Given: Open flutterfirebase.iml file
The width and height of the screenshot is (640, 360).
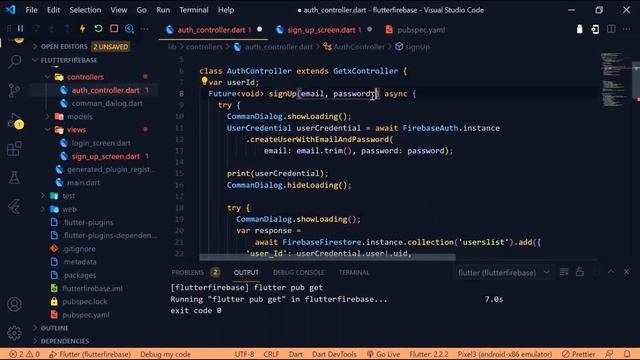Looking at the screenshot, I should click(92, 288).
